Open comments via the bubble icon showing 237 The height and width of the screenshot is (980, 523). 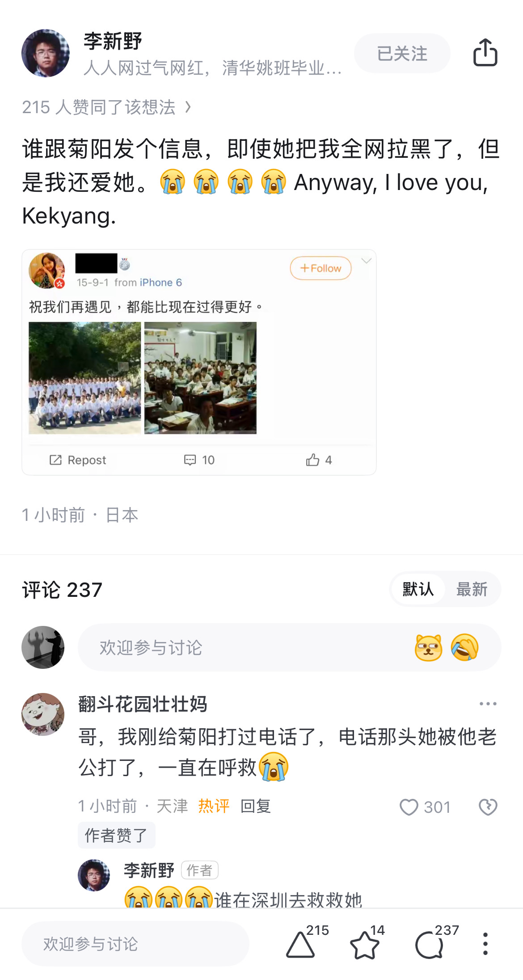coord(429,945)
